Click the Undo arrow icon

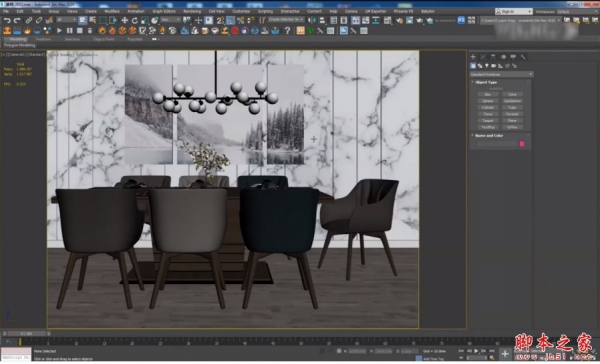click(x=7, y=20)
